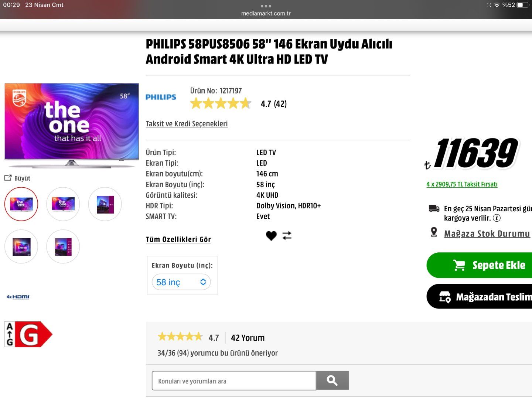Select the second product thumbnail
This screenshot has height=399, width=532.
(63, 204)
